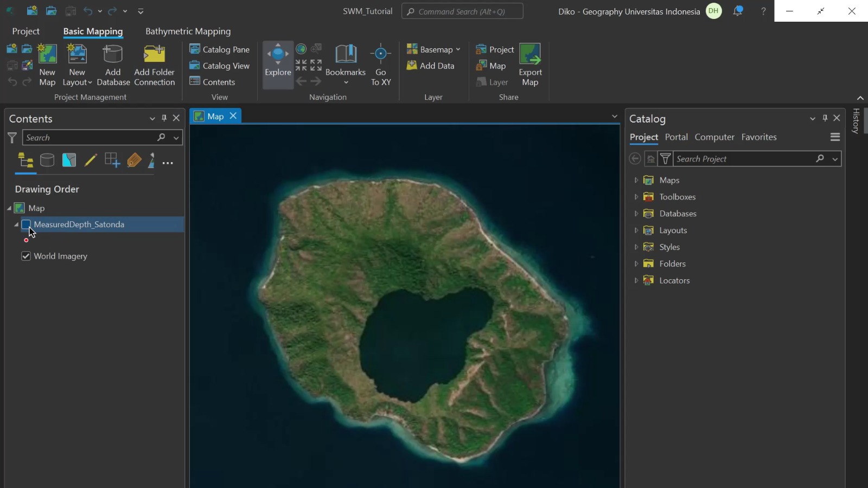Screen dimensions: 868x488
Task: Switch to Portal tab in Catalog
Action: click(x=676, y=137)
